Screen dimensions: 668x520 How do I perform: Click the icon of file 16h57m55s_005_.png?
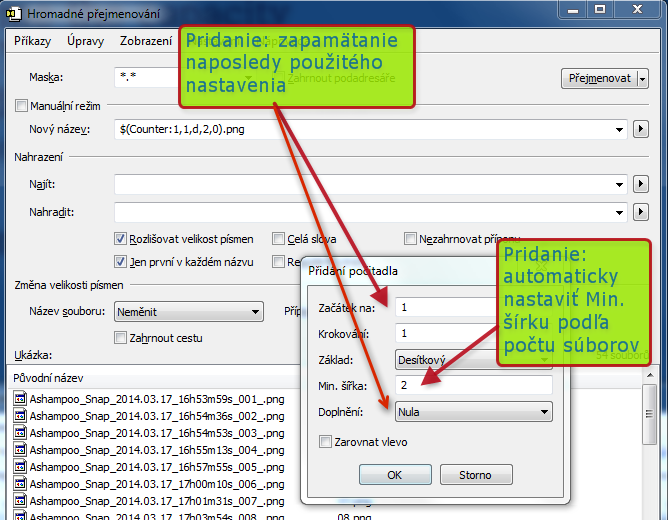tap(20, 466)
